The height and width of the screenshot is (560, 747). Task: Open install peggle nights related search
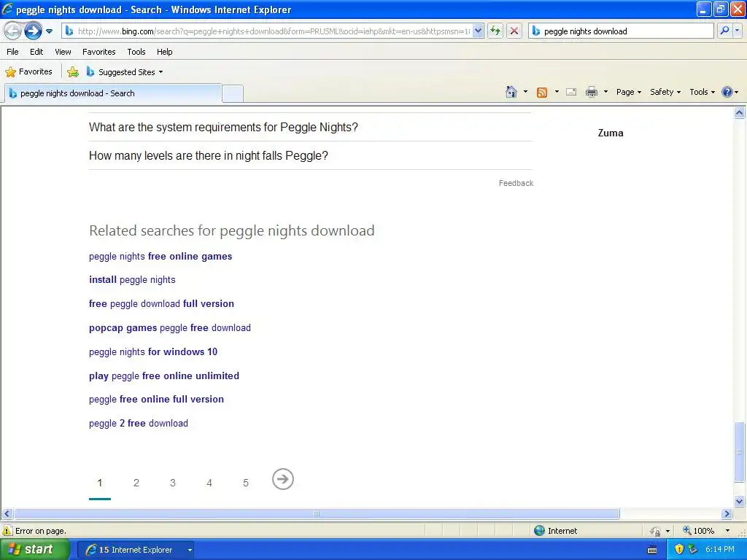pos(132,280)
